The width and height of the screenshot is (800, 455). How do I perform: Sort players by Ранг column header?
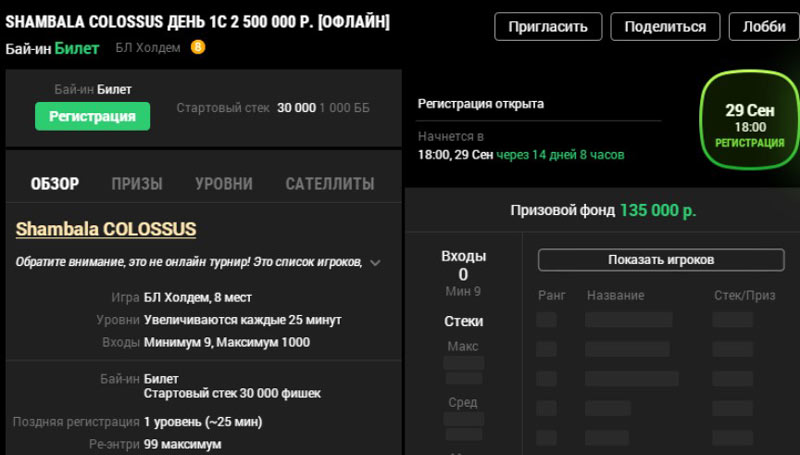coord(552,296)
